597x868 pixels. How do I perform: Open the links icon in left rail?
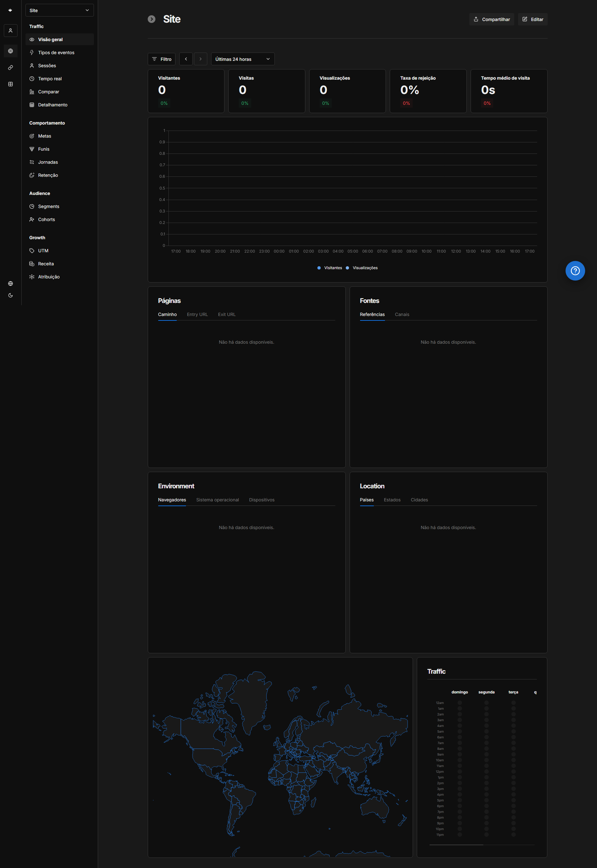tap(11, 68)
